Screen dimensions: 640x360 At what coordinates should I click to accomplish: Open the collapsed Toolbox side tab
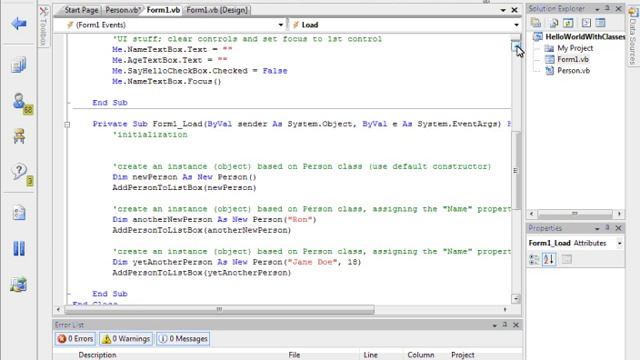click(x=43, y=26)
